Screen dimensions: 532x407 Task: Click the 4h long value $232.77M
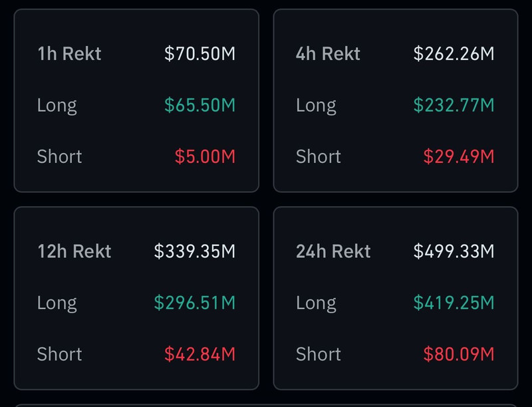[x=454, y=105]
